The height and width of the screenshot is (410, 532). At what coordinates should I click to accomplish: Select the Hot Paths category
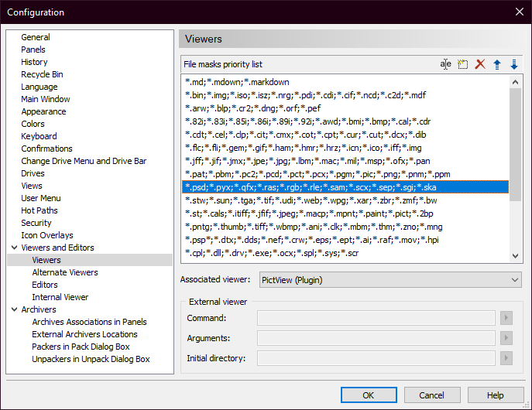(x=39, y=210)
